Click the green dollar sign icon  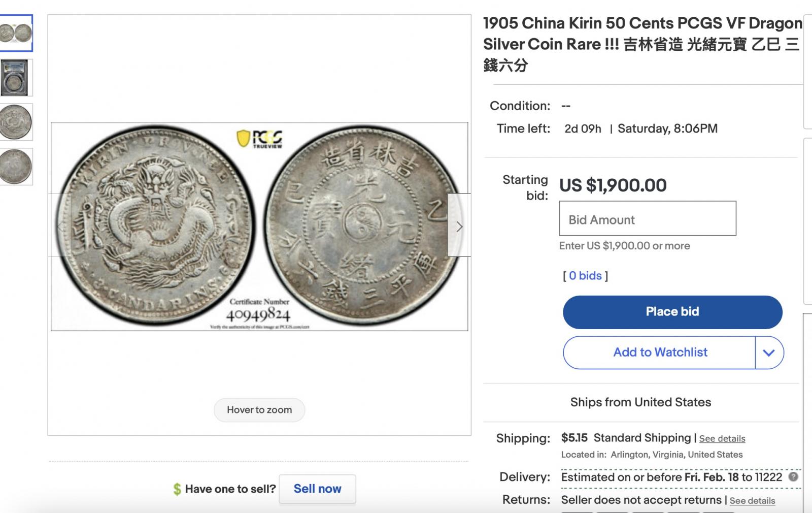(177, 489)
